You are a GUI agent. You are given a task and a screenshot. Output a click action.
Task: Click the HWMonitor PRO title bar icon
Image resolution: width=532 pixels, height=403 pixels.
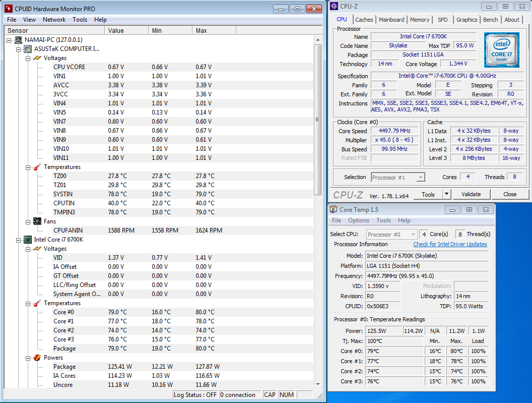9,9
